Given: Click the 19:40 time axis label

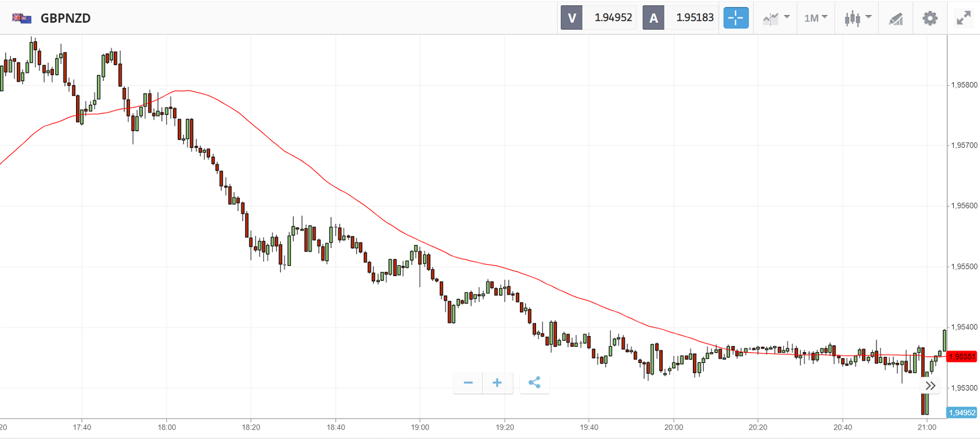Looking at the screenshot, I should (x=589, y=427).
